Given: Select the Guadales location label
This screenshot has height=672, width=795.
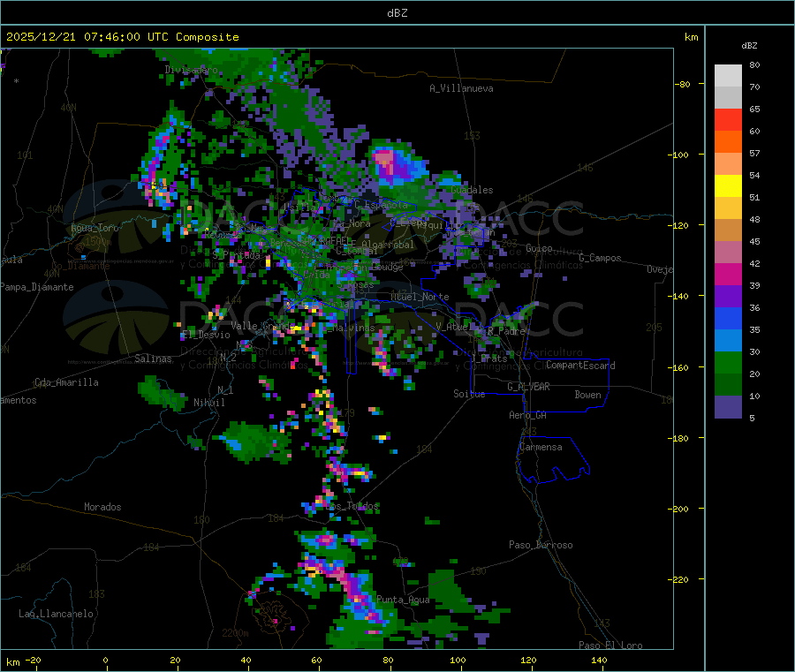Looking at the screenshot, I should coord(472,190).
